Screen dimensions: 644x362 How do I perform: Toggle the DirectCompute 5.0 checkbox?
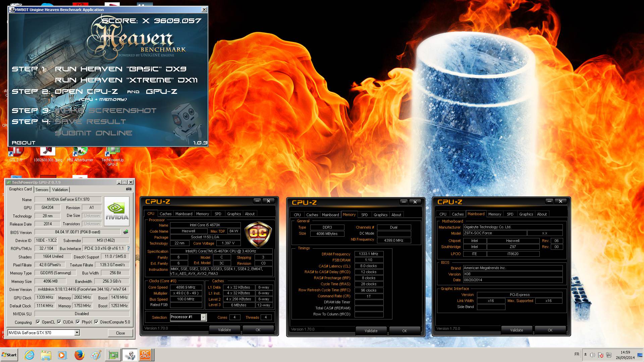96,322
